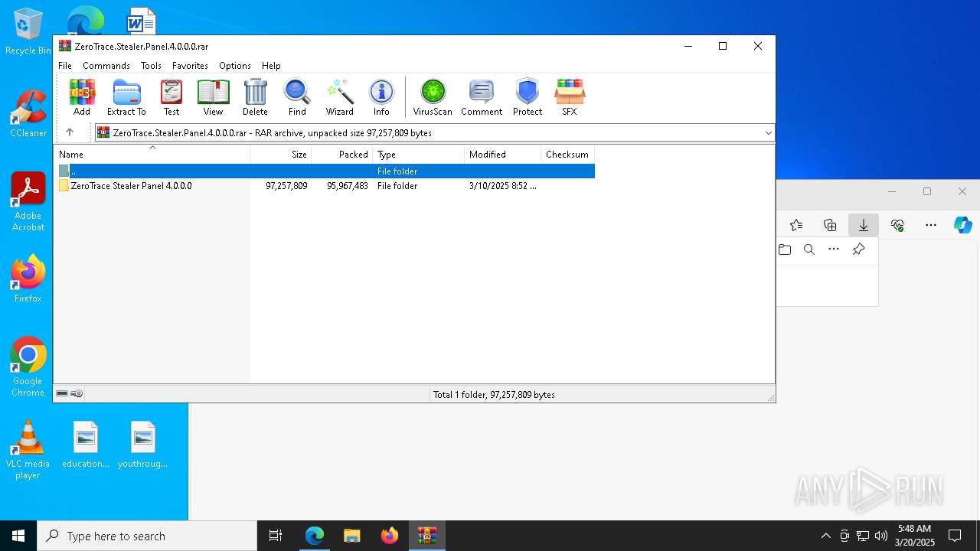
Task: Expand the archive path dropdown
Action: pyautogui.click(x=768, y=133)
